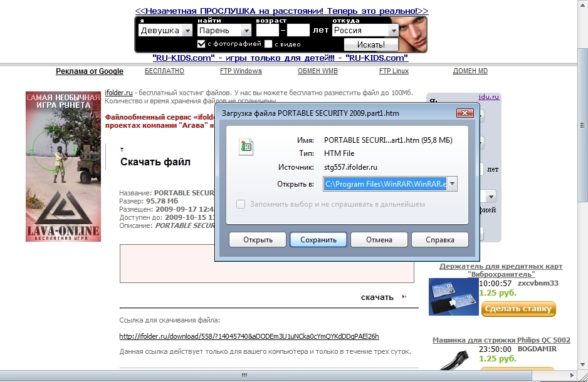Open the 'ОБМЕН WMB' ad link
The image size is (588, 382).
(x=318, y=71)
